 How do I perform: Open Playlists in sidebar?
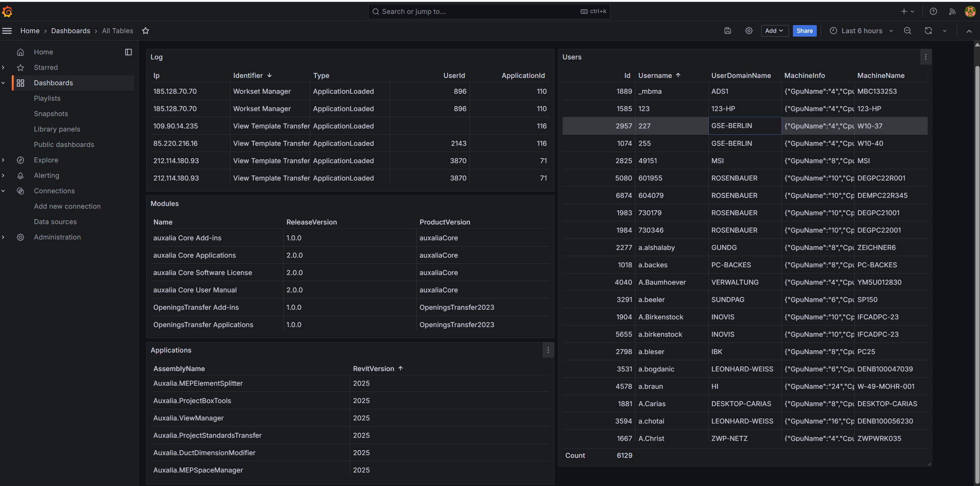click(47, 98)
